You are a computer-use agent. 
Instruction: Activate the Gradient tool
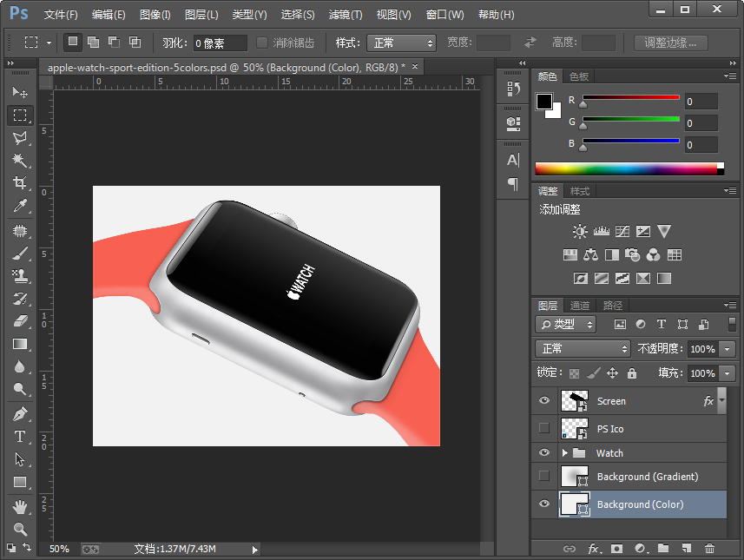20,344
